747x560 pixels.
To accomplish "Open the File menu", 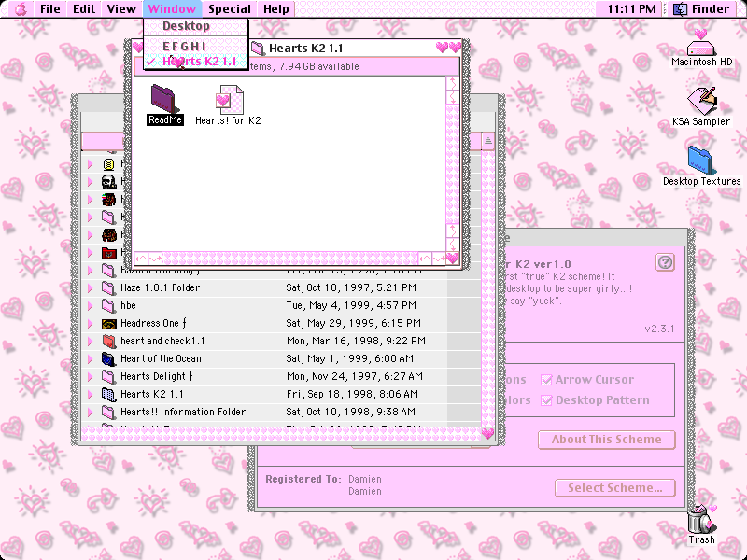I will click(50, 9).
